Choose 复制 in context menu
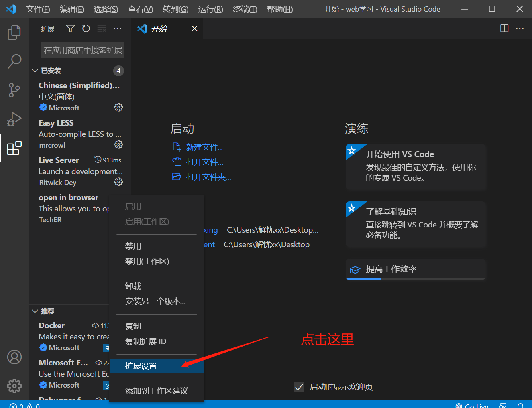The width and height of the screenshot is (532, 408). tap(157, 326)
